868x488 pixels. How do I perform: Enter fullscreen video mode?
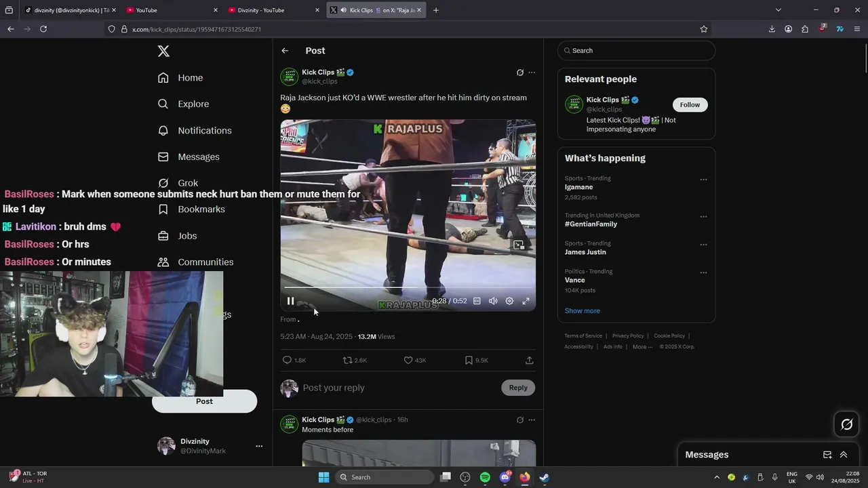pyautogui.click(x=526, y=301)
